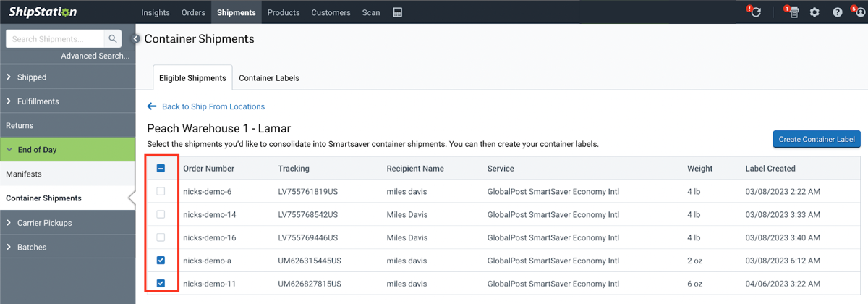Sort by the Tracking column header

(x=294, y=168)
